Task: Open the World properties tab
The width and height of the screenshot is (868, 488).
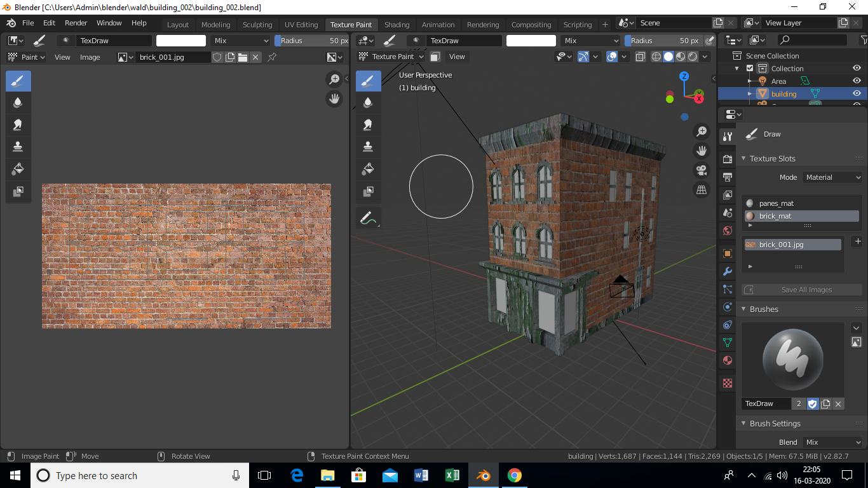Action: click(x=728, y=231)
